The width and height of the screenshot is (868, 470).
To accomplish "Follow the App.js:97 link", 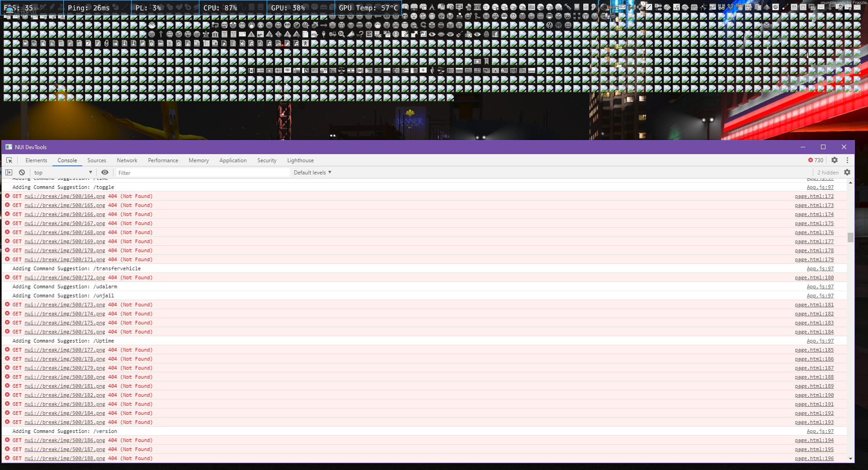I will [820, 187].
